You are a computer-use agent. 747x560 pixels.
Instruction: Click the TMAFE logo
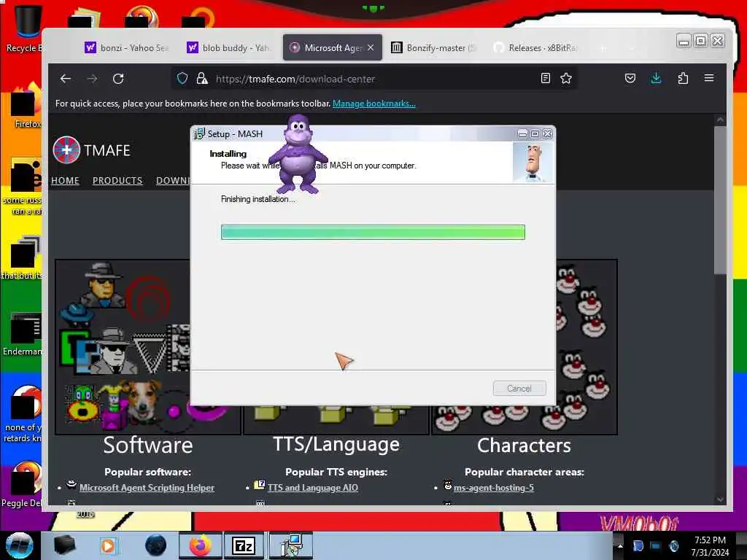tap(91, 150)
